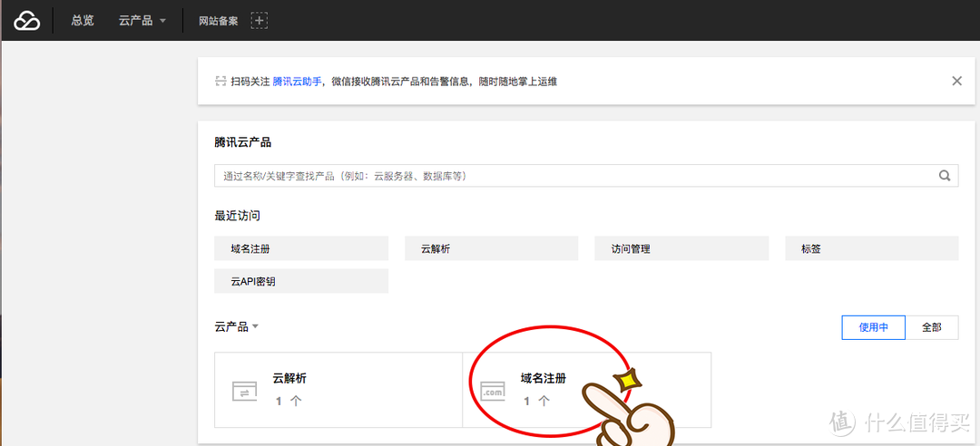Click the Tencent Cloud logo icon
The height and width of the screenshot is (446, 980).
[27, 21]
